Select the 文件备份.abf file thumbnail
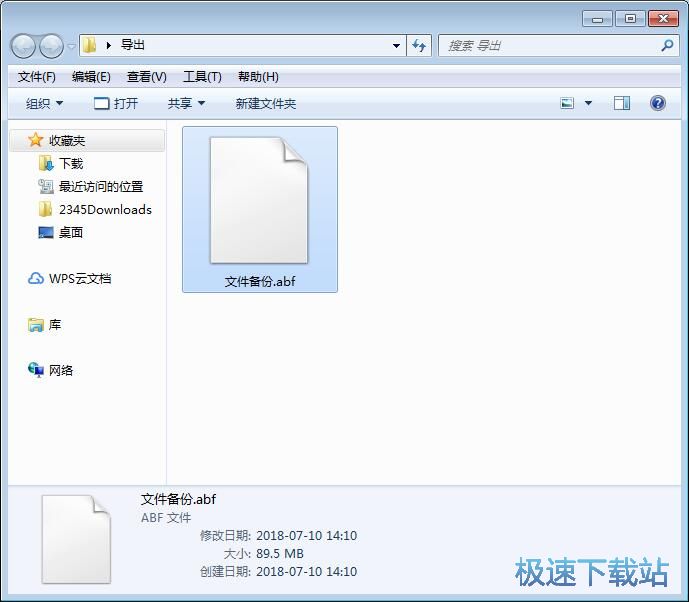The image size is (689, 602). 259,200
